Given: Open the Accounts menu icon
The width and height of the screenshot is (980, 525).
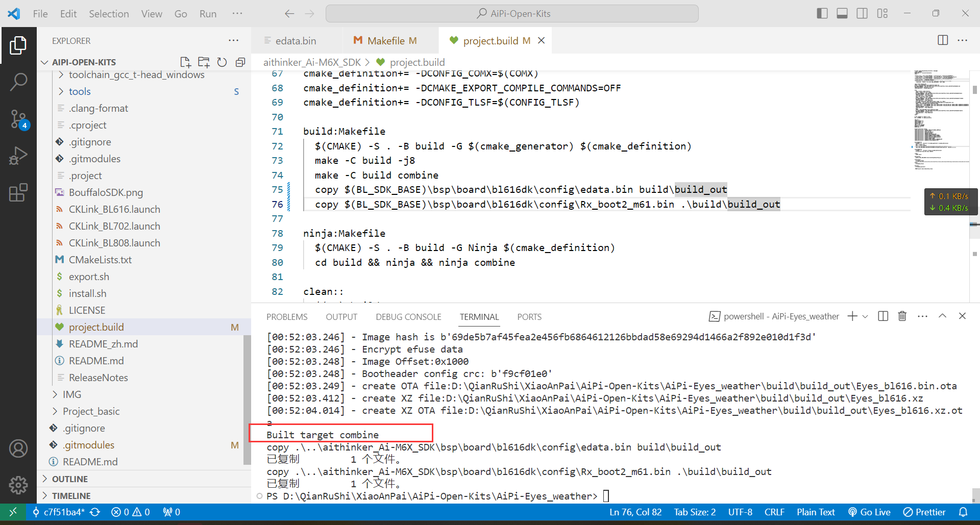Looking at the screenshot, I should (x=18, y=448).
